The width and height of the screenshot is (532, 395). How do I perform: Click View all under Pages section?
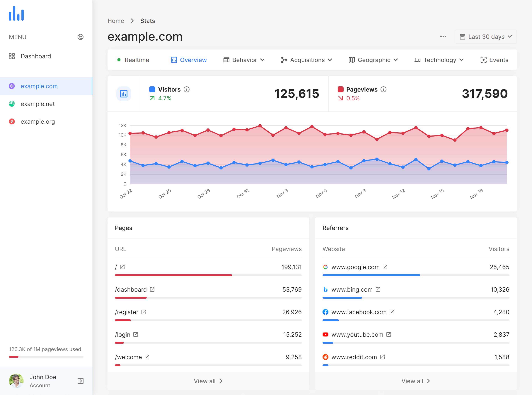pos(208,380)
